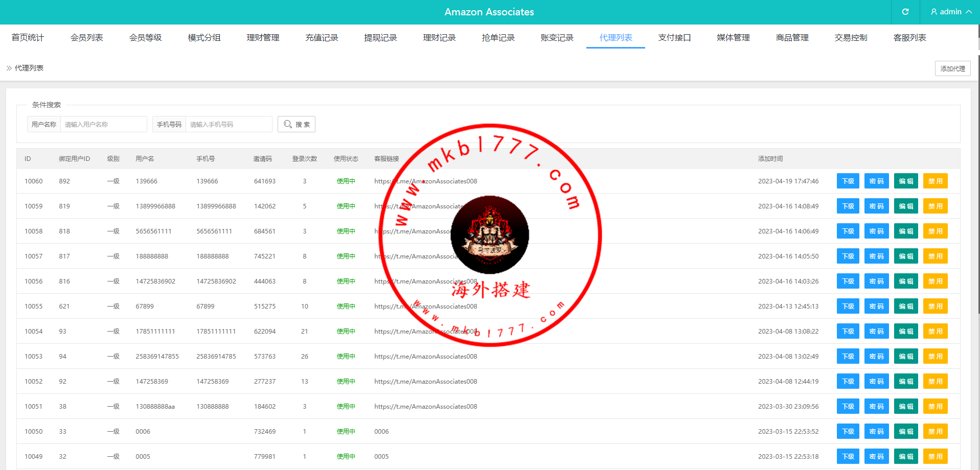Click invite code 732469
The width and height of the screenshot is (980, 470).
pyautogui.click(x=265, y=432)
